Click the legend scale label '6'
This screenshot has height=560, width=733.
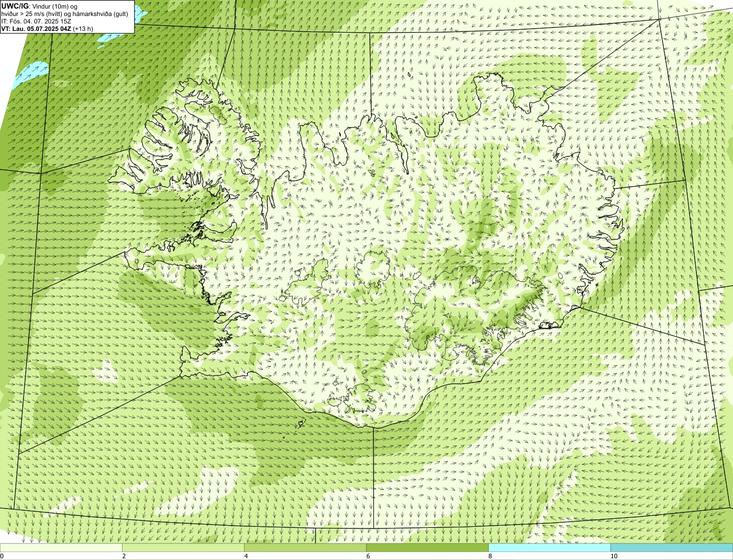(x=368, y=556)
